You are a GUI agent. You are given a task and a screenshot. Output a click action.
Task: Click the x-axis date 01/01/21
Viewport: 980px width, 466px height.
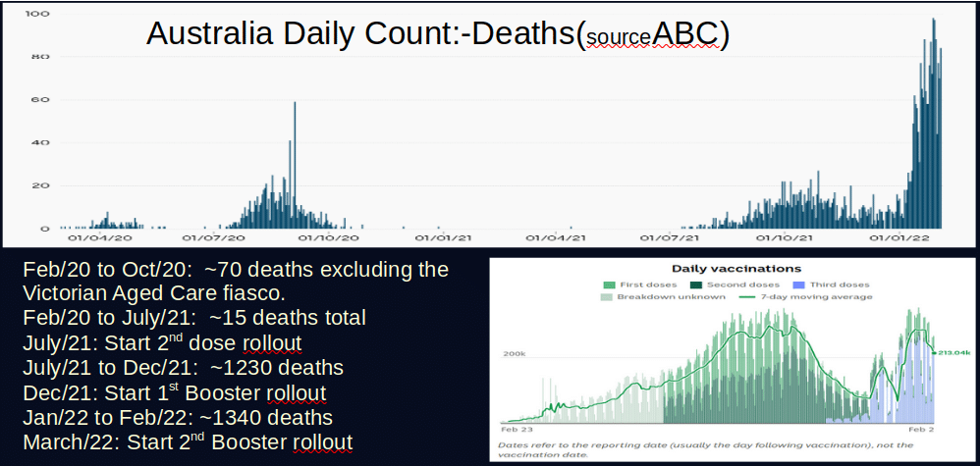(443, 238)
